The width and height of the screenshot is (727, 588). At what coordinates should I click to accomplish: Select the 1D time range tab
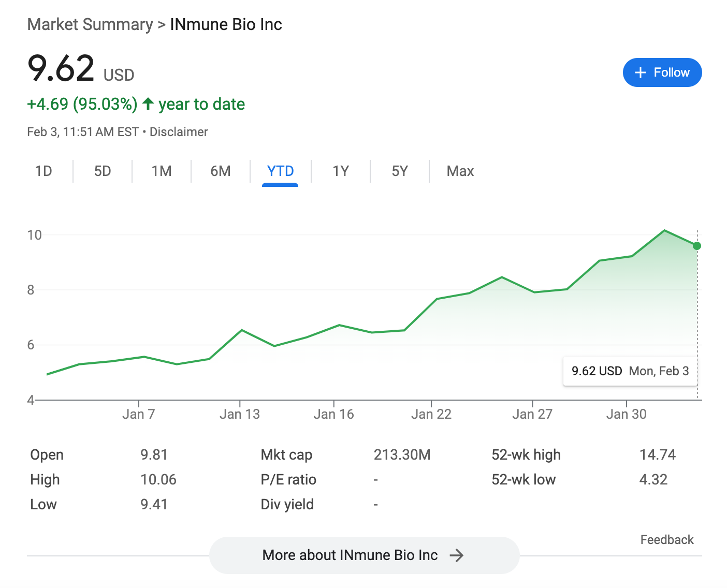coord(43,171)
